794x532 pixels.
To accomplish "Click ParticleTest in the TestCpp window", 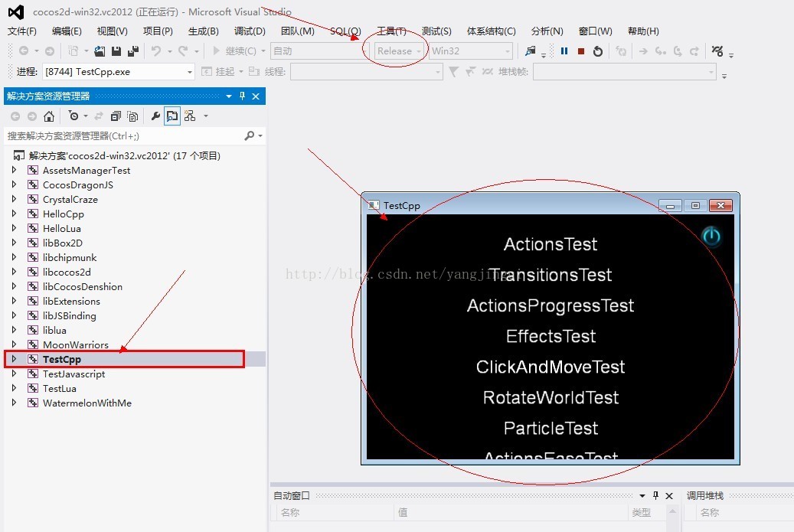I will [x=551, y=428].
